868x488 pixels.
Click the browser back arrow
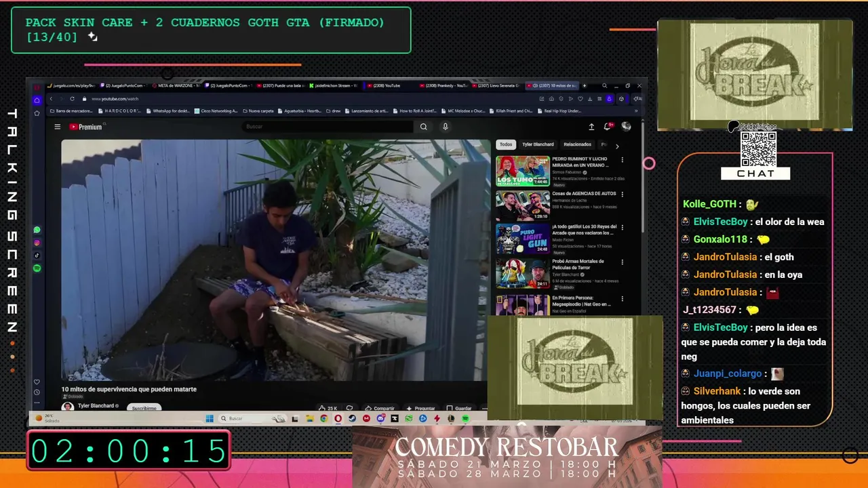click(51, 99)
